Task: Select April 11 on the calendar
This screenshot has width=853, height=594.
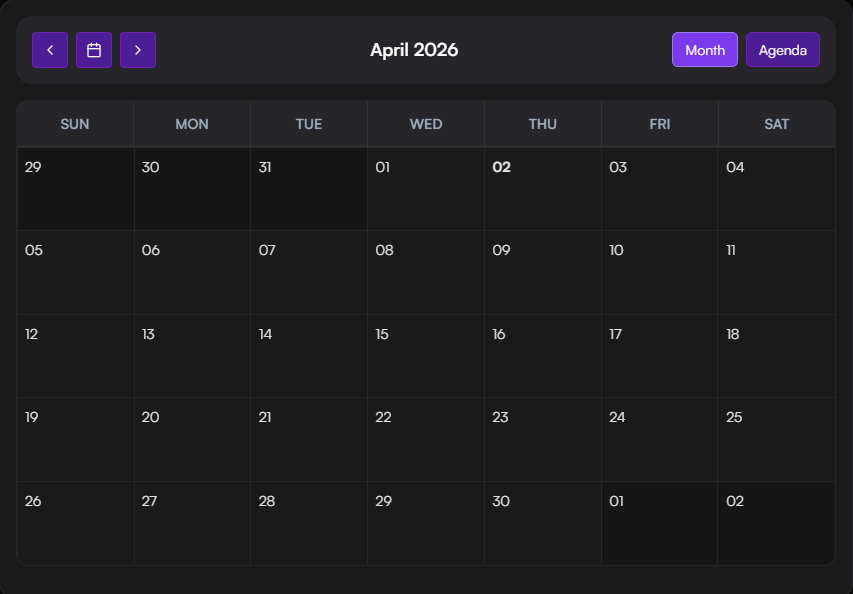Action: point(776,271)
